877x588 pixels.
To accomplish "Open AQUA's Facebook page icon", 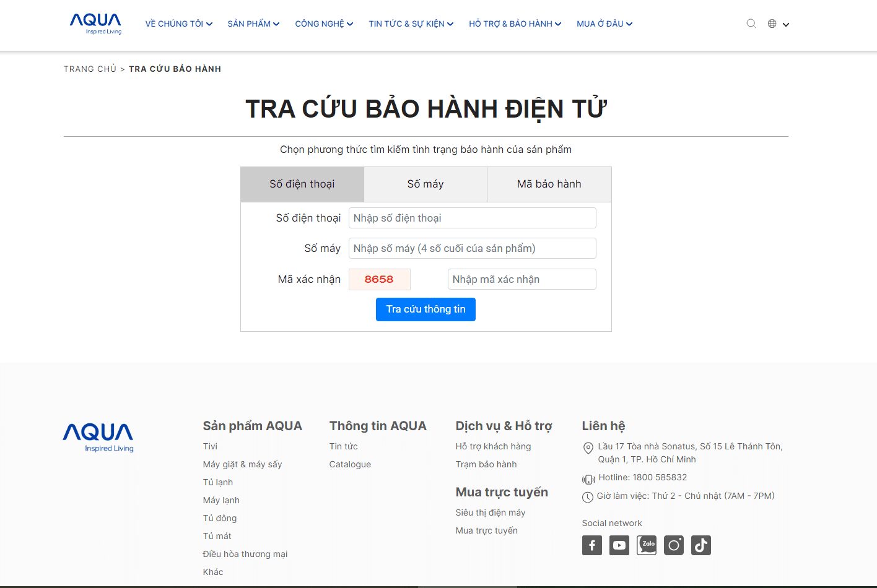I will click(x=591, y=545).
